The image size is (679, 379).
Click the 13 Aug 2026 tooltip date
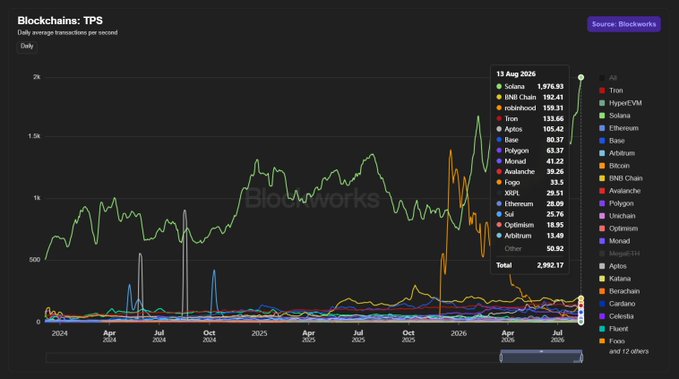coord(516,74)
